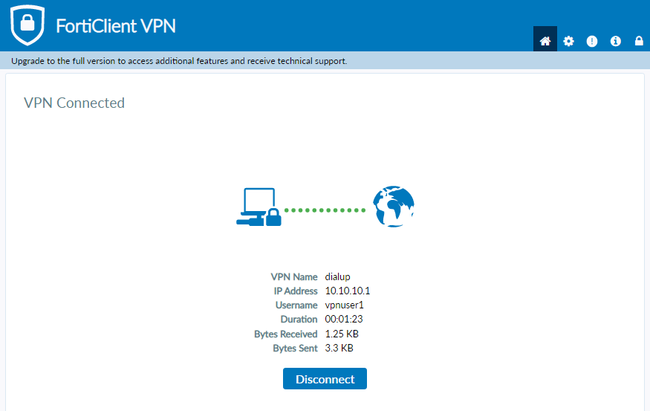Click the exclamation alert icon
This screenshot has width=650, height=411.
592,41
